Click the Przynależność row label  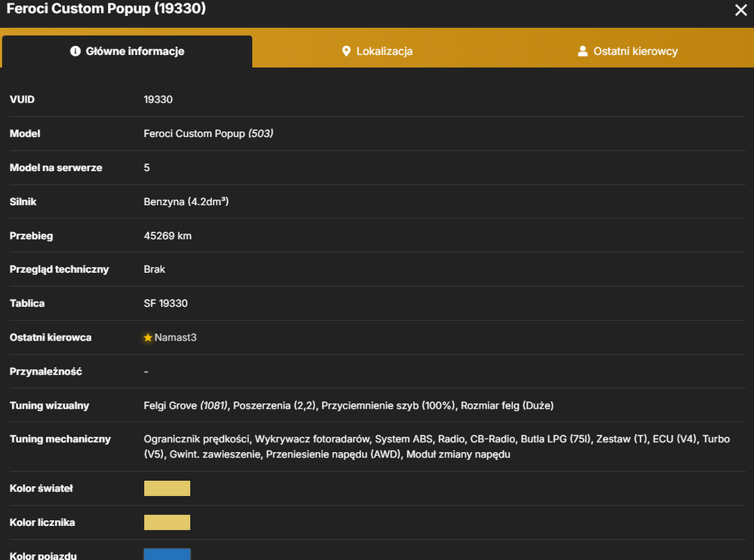point(46,372)
